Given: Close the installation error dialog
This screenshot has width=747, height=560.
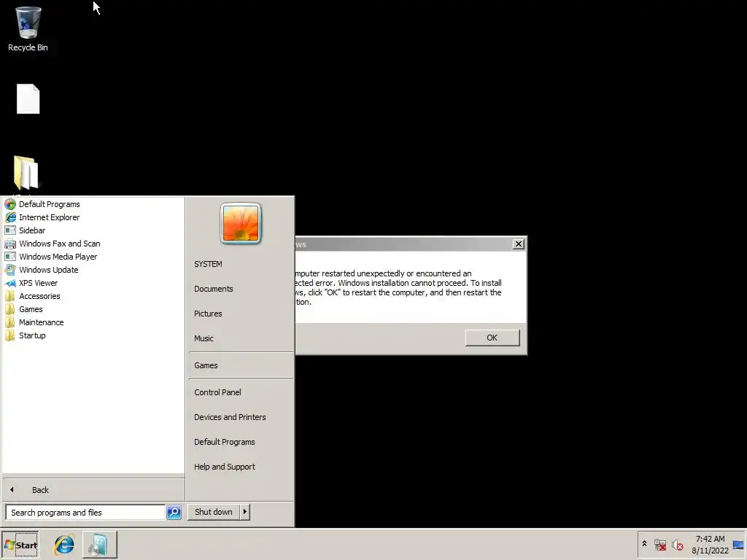Looking at the screenshot, I should pos(519,244).
